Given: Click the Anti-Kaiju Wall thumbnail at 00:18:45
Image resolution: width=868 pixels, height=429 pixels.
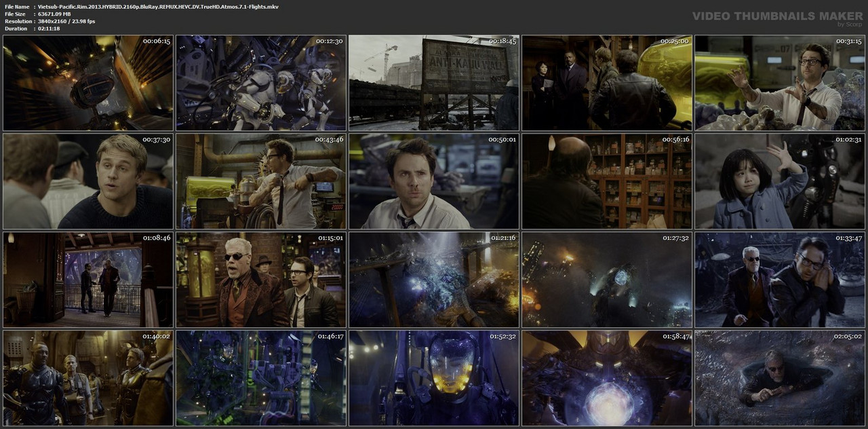Looking at the screenshot, I should [x=434, y=83].
